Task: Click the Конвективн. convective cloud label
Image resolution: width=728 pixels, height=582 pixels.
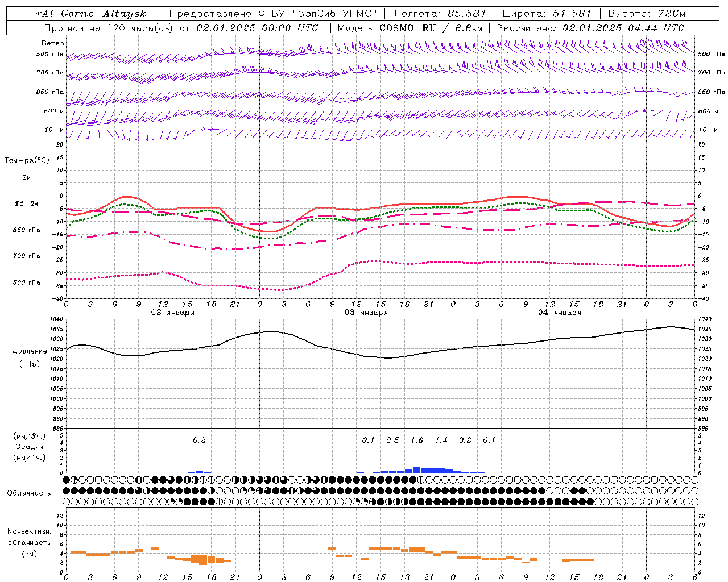Action: (30, 531)
